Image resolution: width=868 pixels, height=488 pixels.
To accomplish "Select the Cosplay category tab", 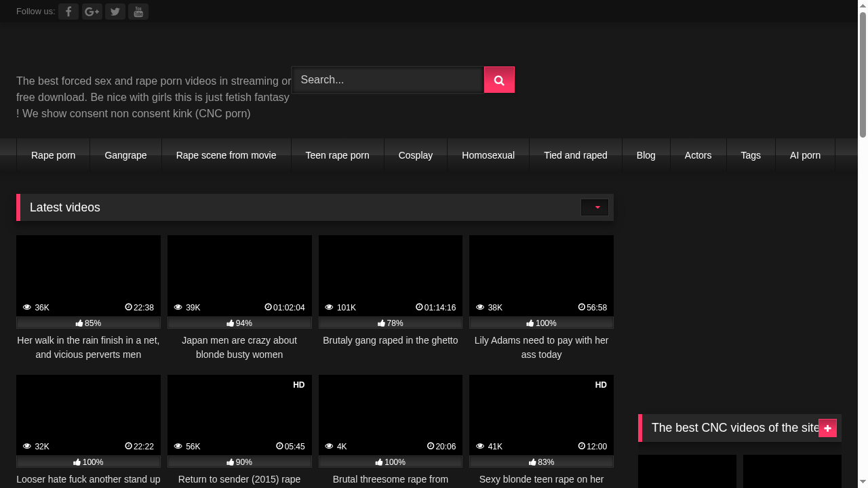I will (x=416, y=155).
